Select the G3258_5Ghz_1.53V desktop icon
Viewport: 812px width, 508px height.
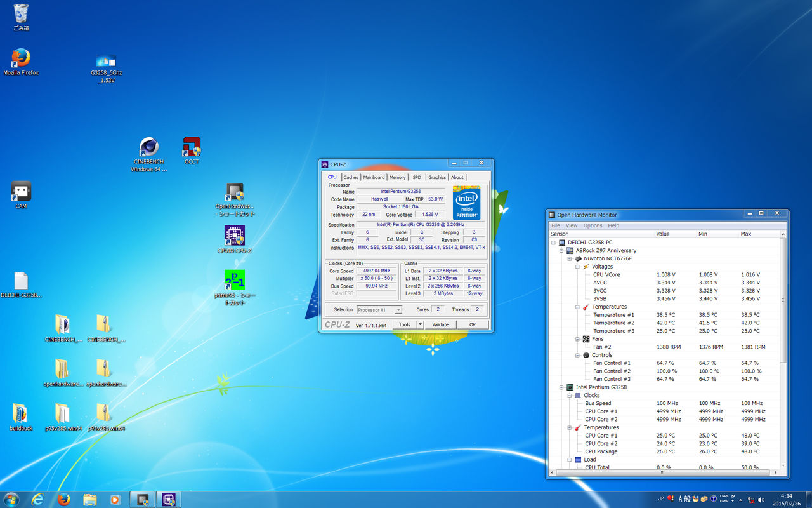[x=106, y=68]
